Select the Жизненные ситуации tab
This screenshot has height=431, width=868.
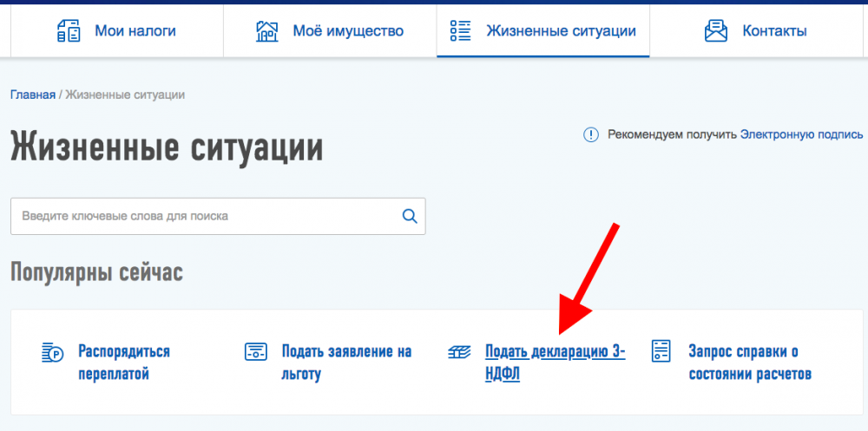click(543, 30)
